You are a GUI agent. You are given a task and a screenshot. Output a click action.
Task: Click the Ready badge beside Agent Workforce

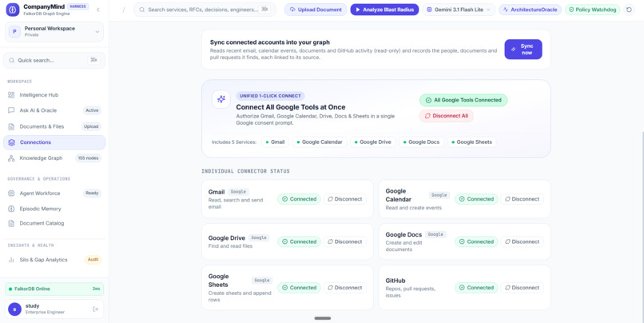92,193
